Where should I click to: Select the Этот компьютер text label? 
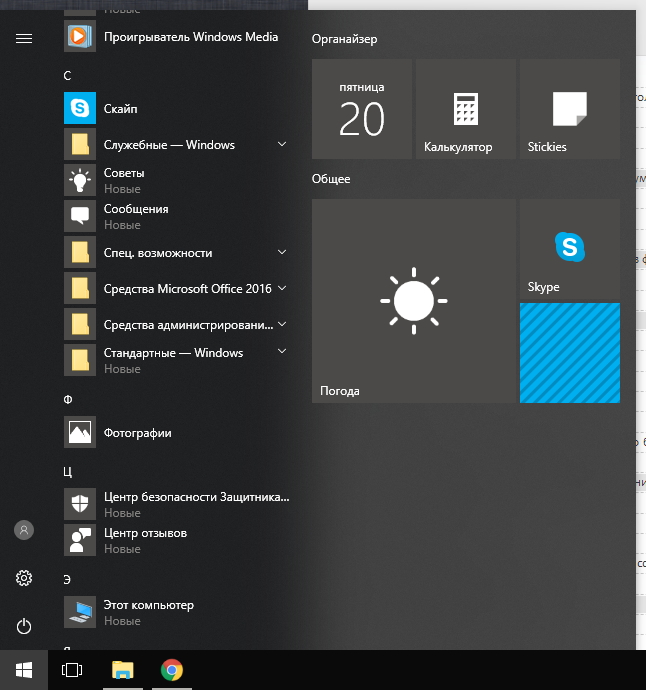coord(149,605)
